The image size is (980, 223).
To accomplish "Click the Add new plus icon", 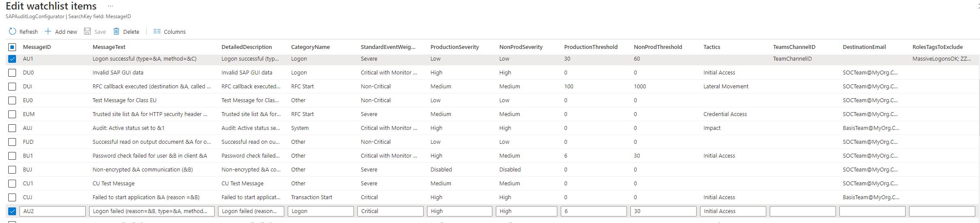I will 48,32.
